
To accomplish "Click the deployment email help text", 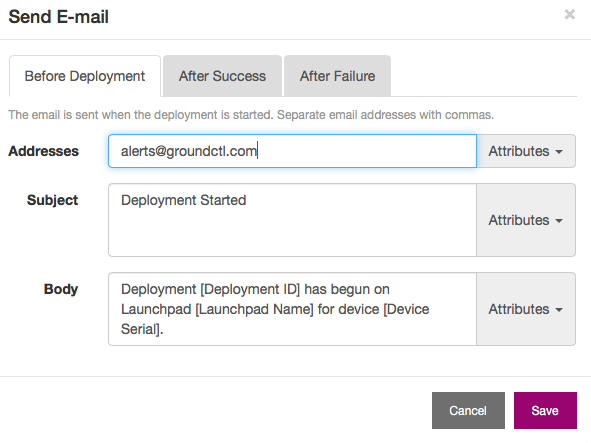I will (x=251, y=115).
